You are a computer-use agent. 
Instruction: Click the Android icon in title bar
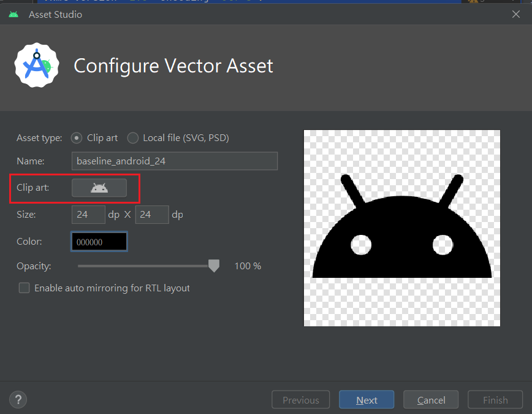(13, 14)
